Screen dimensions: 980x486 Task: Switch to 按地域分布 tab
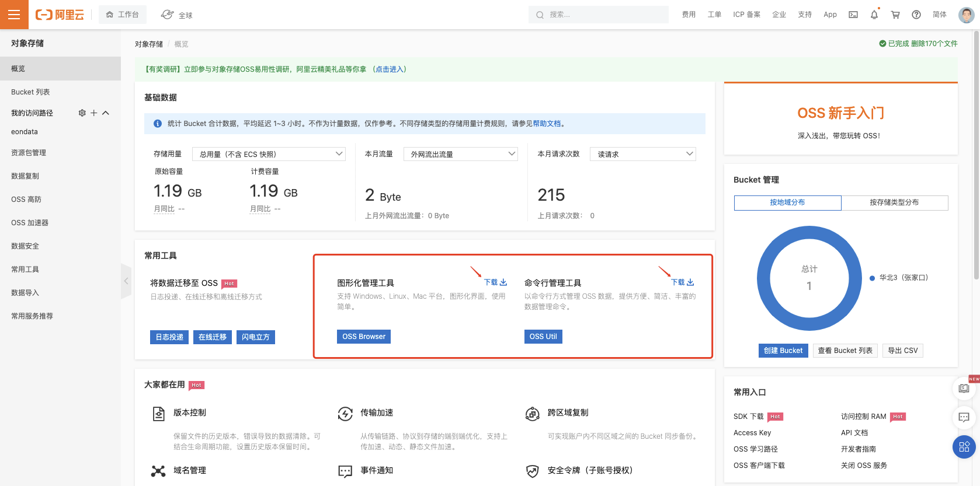(x=787, y=202)
